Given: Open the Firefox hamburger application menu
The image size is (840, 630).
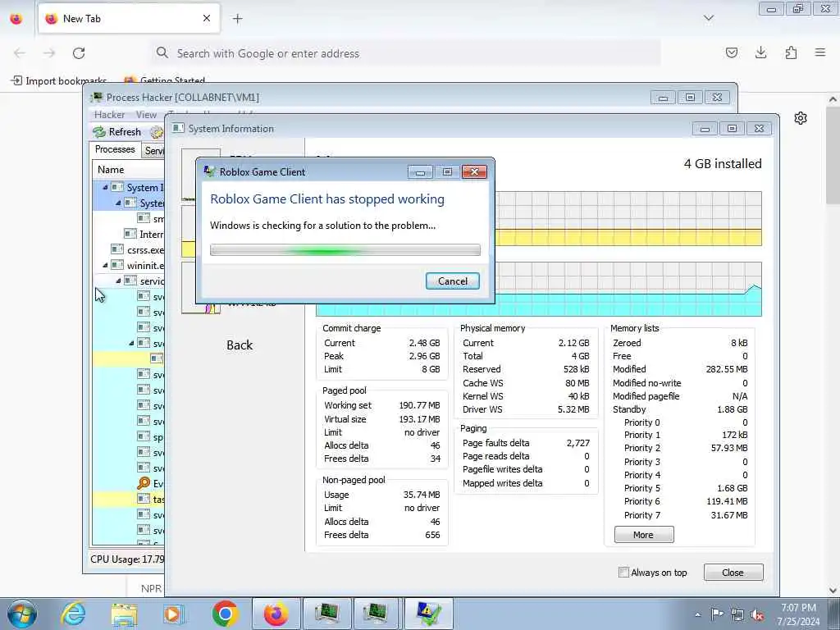Looking at the screenshot, I should (820, 52).
